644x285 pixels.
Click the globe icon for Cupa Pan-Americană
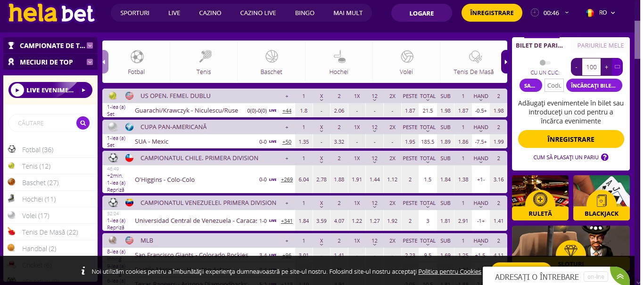pos(129,127)
